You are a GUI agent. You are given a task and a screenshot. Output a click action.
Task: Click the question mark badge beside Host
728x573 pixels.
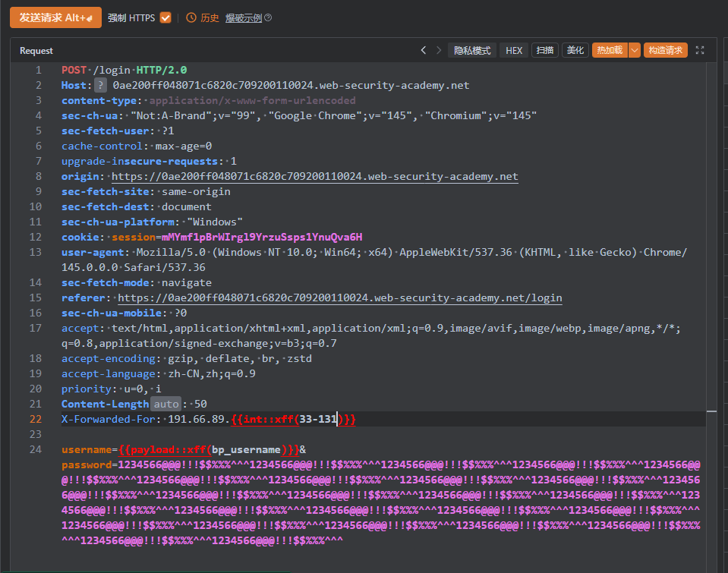[100, 85]
